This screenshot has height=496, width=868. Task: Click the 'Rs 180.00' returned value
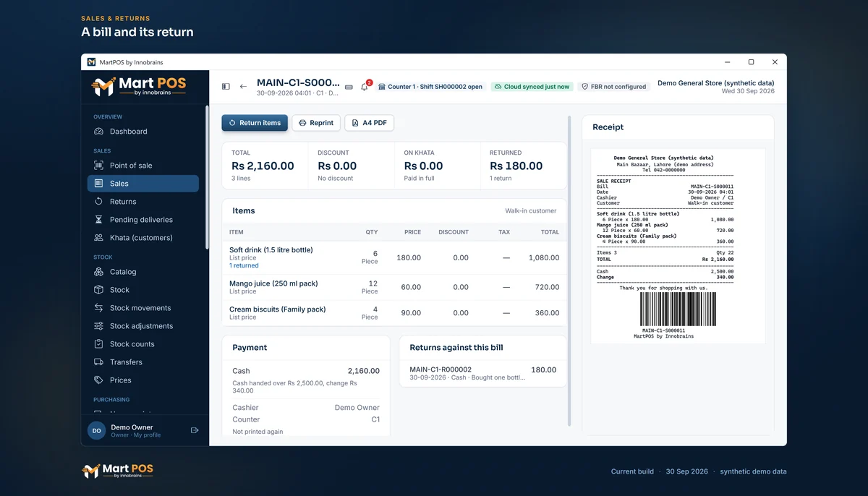point(516,166)
